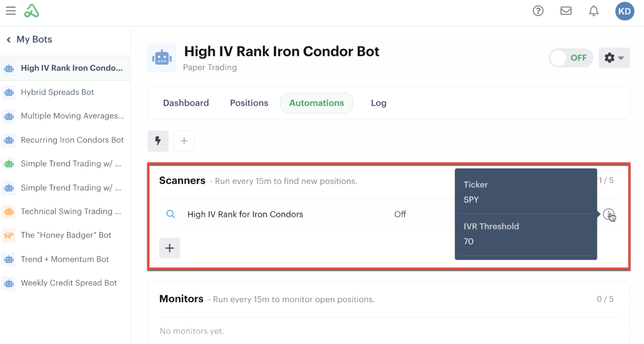Open the hamburger navigation menu

(x=11, y=11)
